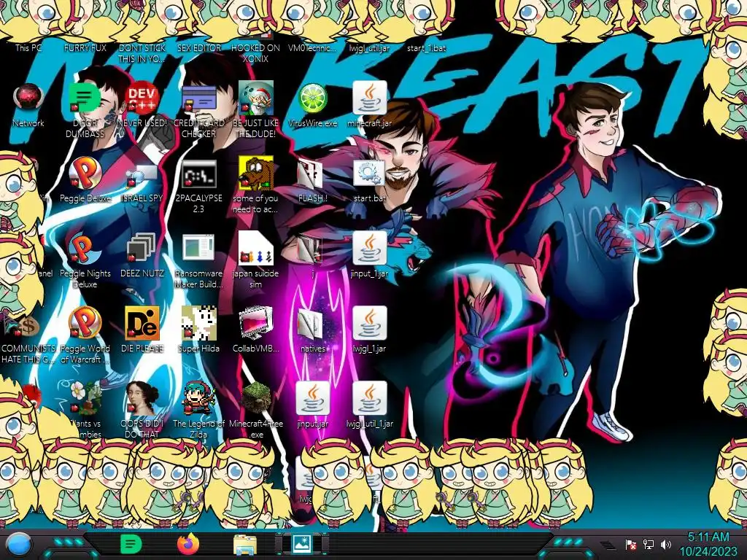
Task: Open the Plants vs Zombies shortcut
Action: click(x=86, y=399)
